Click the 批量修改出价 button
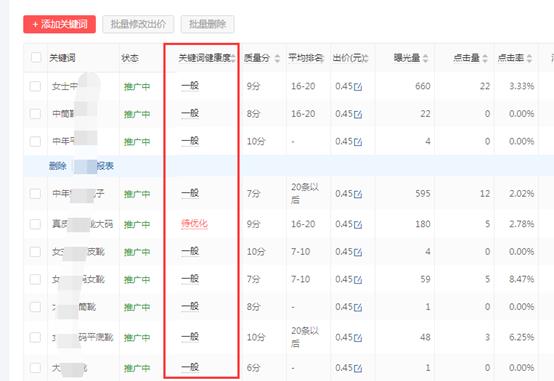The height and width of the screenshot is (381, 554). click(138, 24)
